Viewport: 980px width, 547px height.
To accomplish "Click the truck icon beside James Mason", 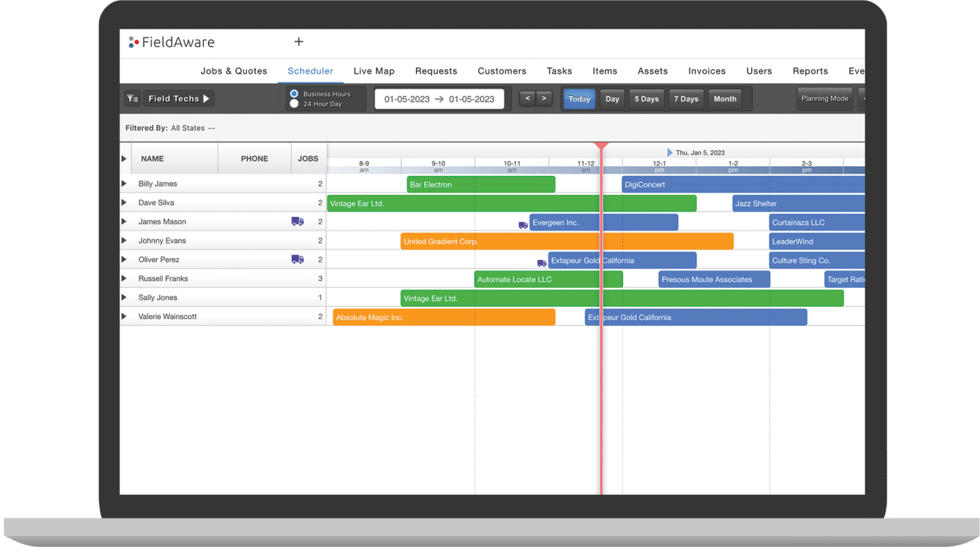I will click(x=297, y=221).
